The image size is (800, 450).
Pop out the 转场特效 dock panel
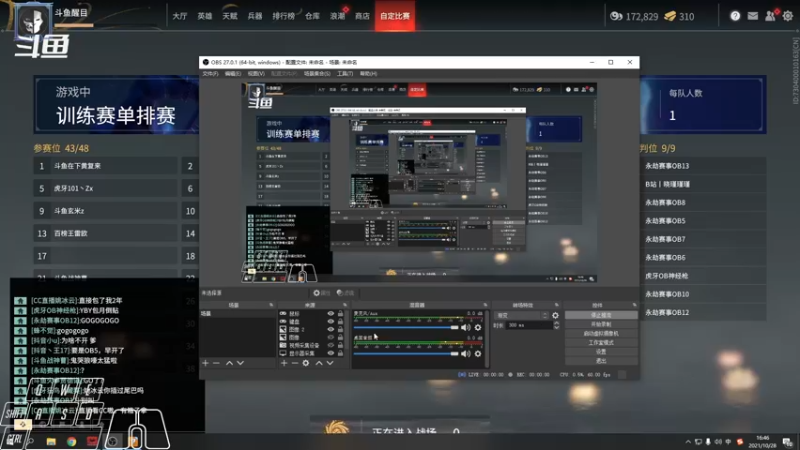click(557, 305)
